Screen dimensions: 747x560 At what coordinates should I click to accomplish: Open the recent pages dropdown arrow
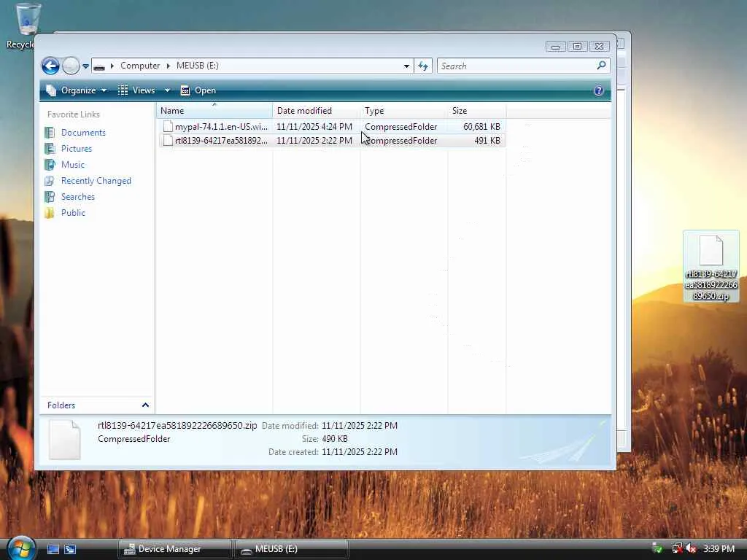coord(86,66)
